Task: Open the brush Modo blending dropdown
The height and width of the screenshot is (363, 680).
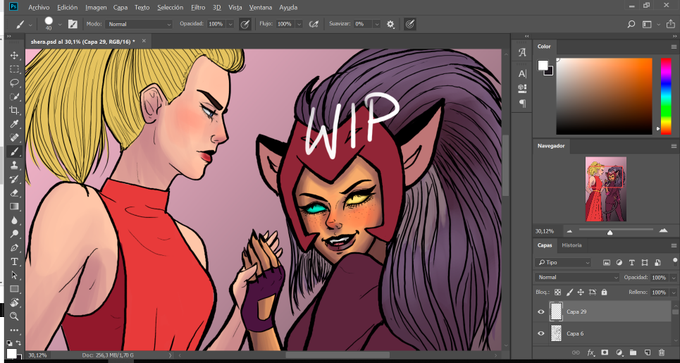Action: click(139, 24)
